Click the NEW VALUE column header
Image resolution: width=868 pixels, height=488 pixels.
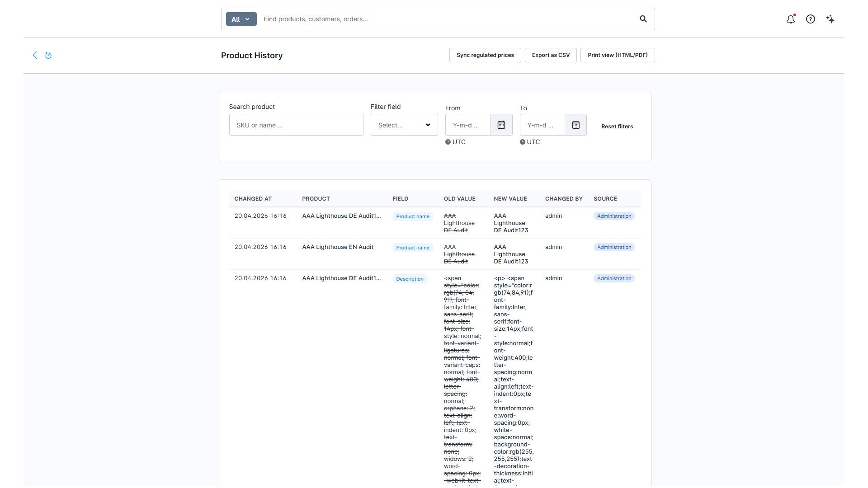[x=510, y=199]
